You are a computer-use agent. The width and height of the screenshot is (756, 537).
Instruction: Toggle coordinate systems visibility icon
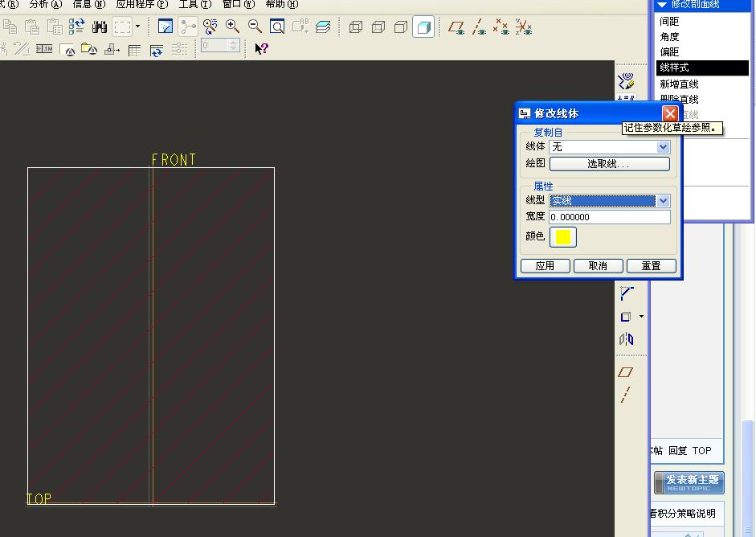[x=524, y=27]
